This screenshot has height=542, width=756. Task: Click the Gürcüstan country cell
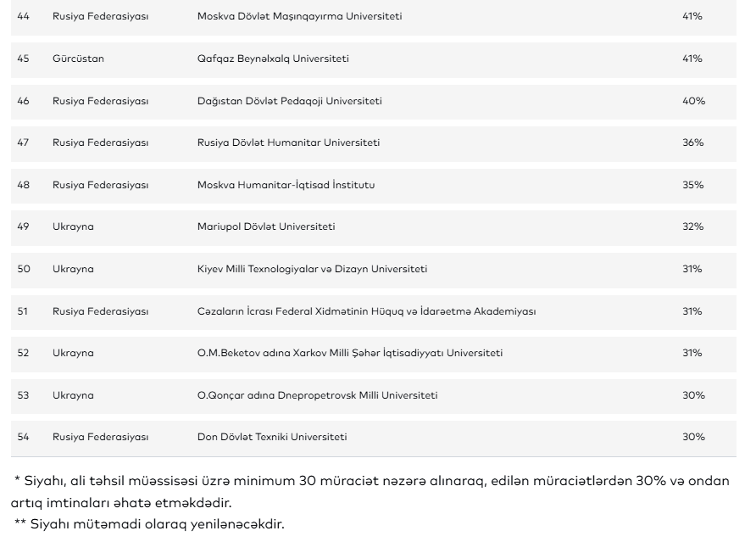pos(78,59)
